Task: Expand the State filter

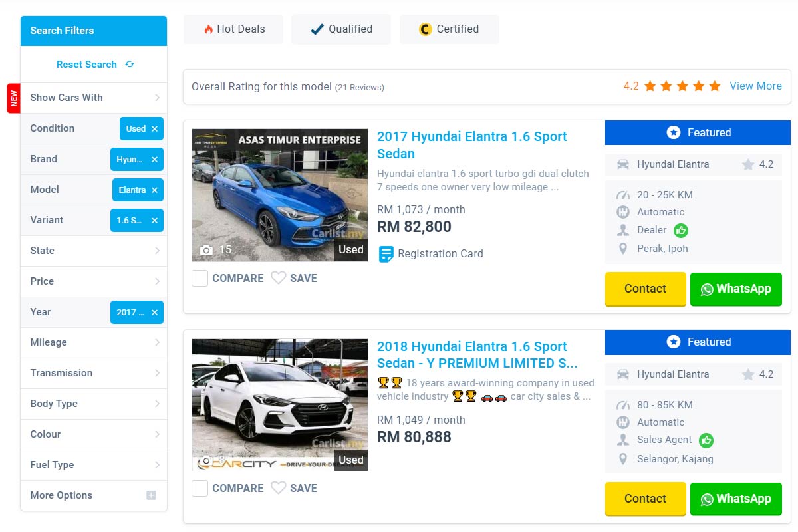Action: pos(94,251)
